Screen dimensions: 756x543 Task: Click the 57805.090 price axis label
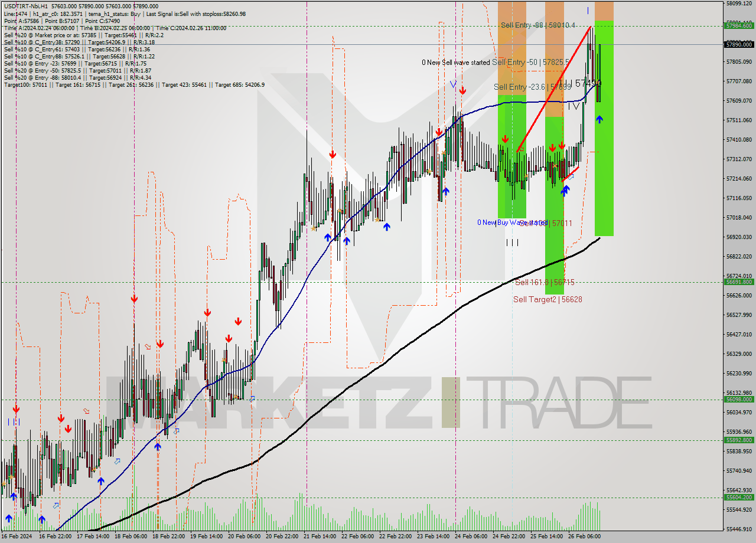[x=739, y=62]
